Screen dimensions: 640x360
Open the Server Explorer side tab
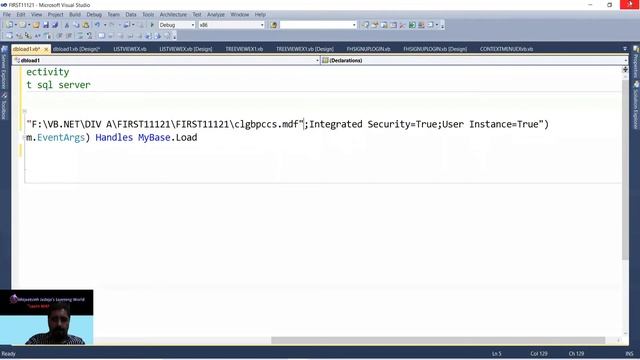tap(4, 67)
